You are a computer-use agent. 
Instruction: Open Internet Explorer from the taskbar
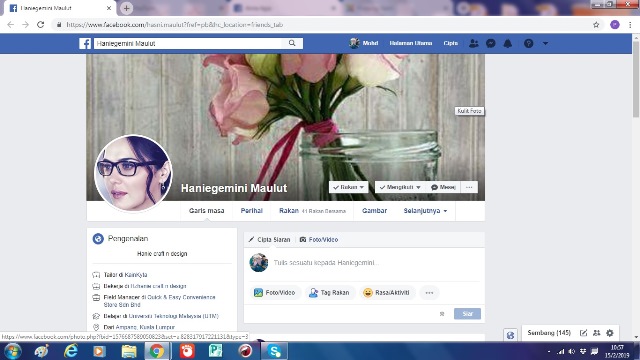tap(71, 351)
